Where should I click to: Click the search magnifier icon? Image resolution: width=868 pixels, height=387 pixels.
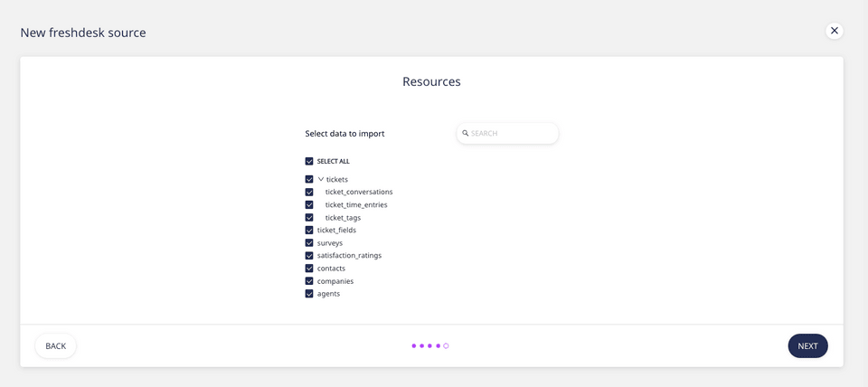[466, 134]
